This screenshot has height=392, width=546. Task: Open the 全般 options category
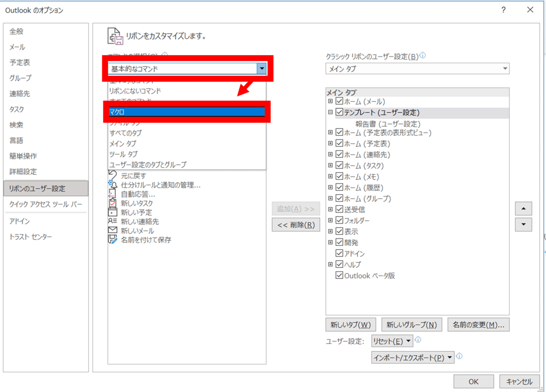coord(45,31)
